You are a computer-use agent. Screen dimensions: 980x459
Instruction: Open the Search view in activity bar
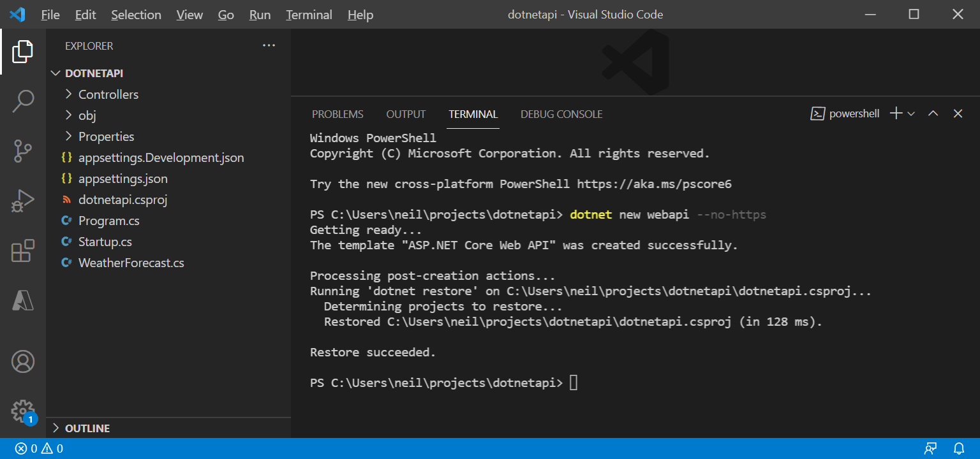tap(23, 101)
